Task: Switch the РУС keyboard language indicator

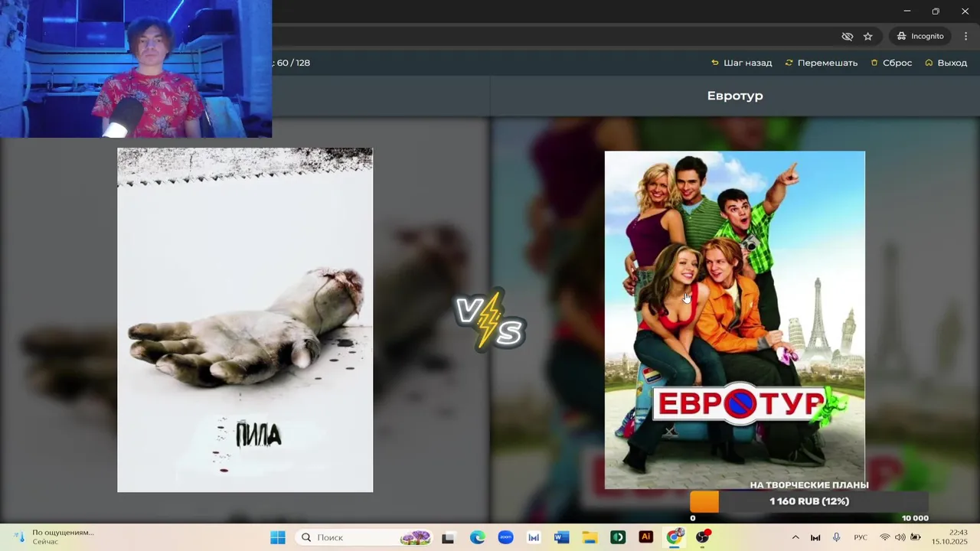Action: pos(861,537)
